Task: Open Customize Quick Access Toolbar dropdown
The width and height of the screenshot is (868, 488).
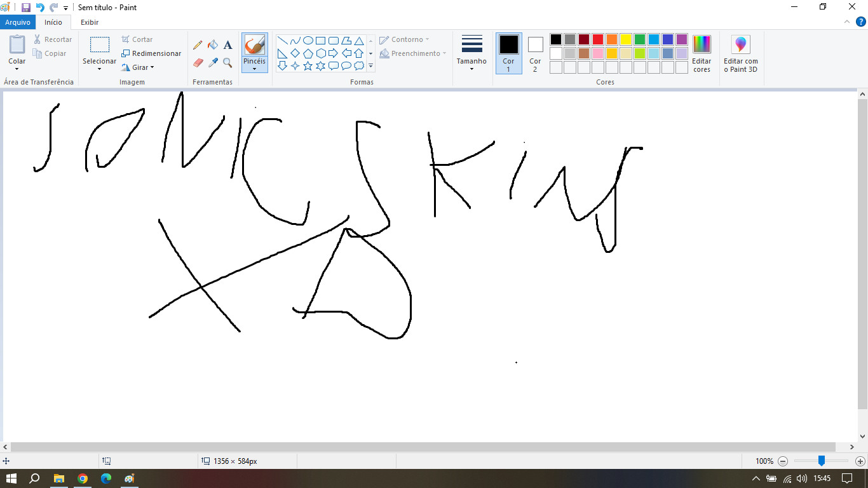Action: tap(66, 8)
